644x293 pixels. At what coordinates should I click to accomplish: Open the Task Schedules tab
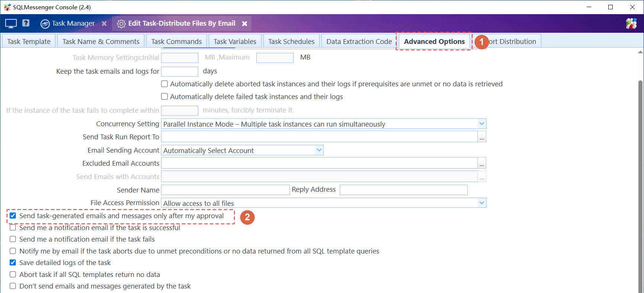click(x=291, y=41)
